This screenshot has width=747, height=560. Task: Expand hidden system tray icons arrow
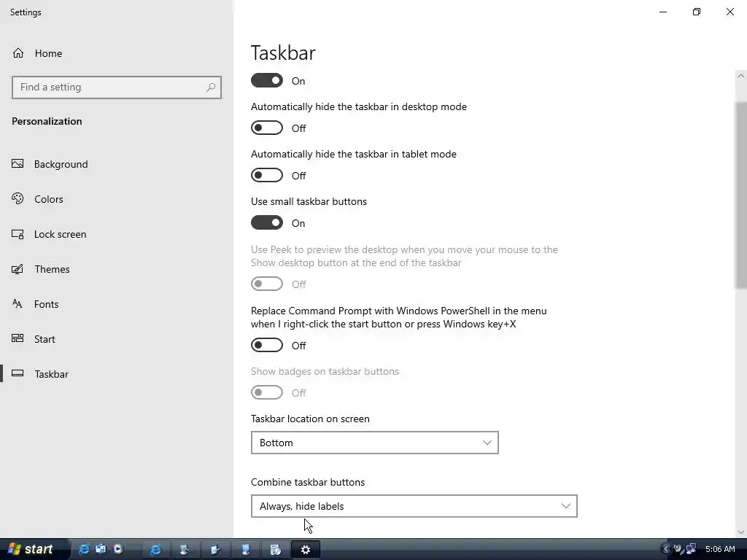[x=666, y=550]
